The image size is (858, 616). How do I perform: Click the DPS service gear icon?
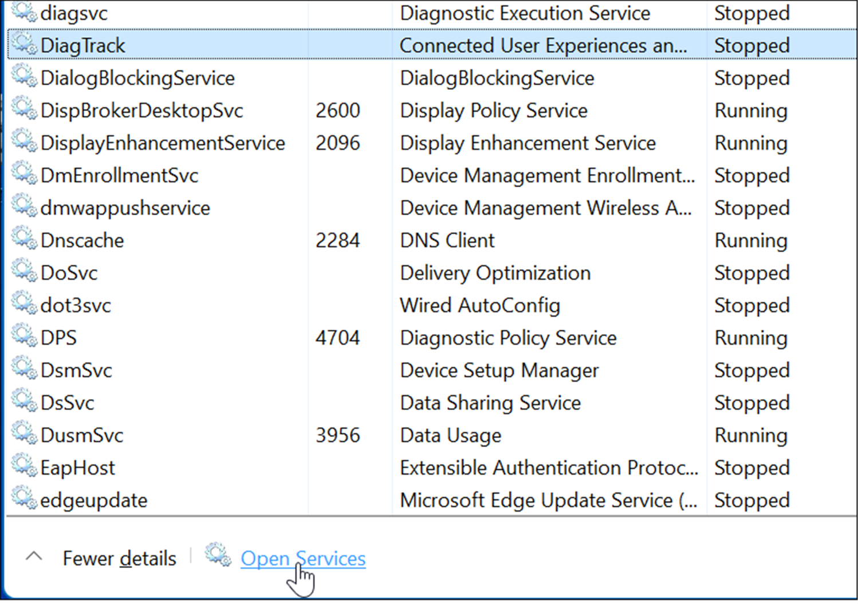click(x=23, y=337)
